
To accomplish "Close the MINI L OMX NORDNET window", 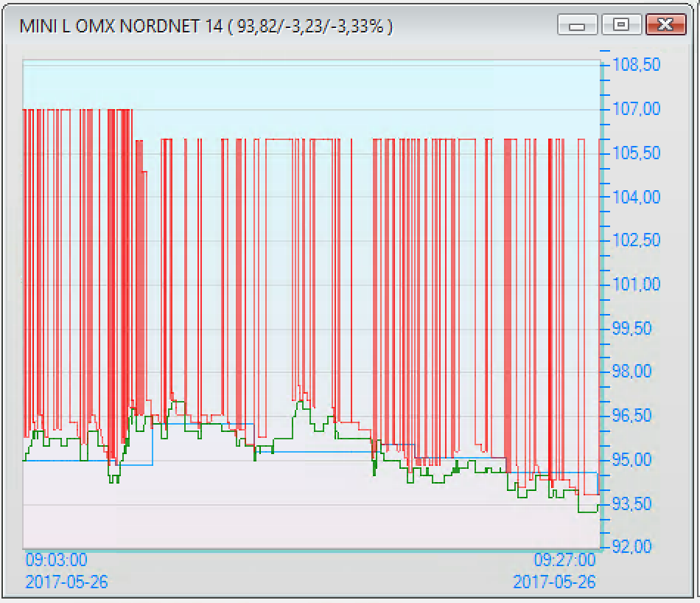I will tap(665, 26).
